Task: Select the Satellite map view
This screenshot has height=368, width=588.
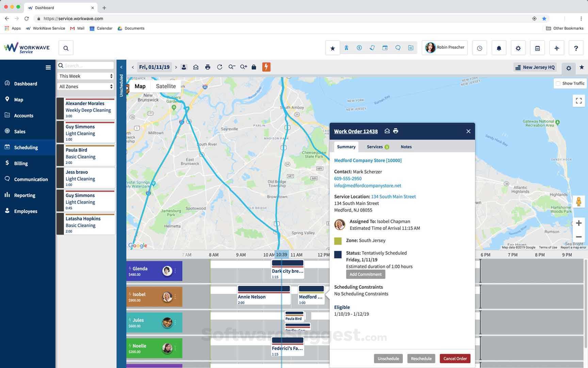Action: click(x=166, y=86)
